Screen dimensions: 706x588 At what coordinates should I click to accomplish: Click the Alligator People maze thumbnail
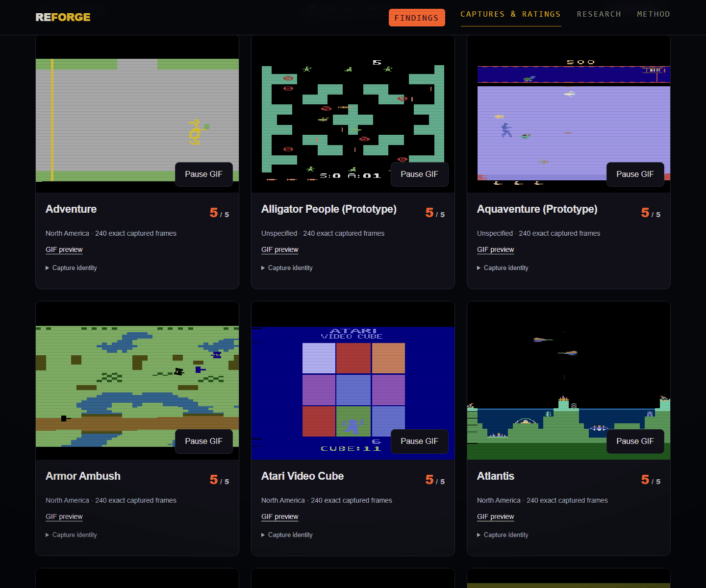pyautogui.click(x=353, y=114)
